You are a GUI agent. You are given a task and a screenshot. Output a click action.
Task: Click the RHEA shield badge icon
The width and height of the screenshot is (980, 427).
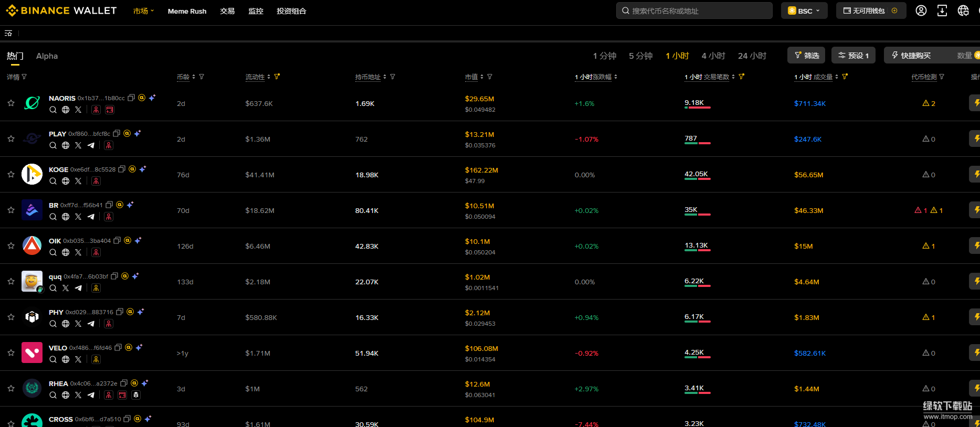click(136, 395)
